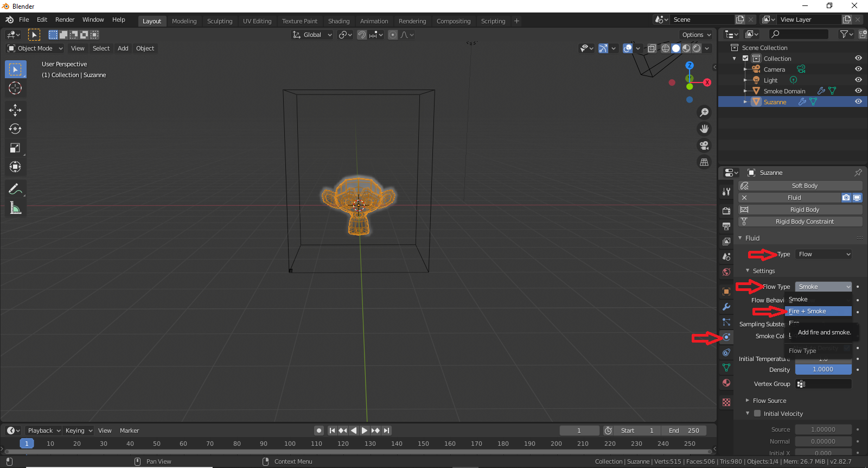Activate the Cursor tool
The width and height of the screenshot is (868, 468).
pyautogui.click(x=15, y=88)
